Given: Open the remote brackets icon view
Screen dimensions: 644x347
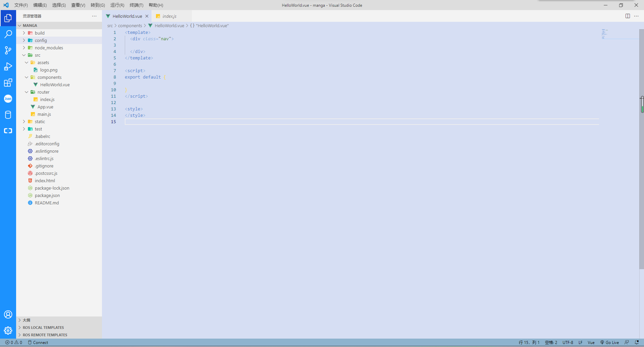Looking at the screenshot, I should tap(8, 131).
